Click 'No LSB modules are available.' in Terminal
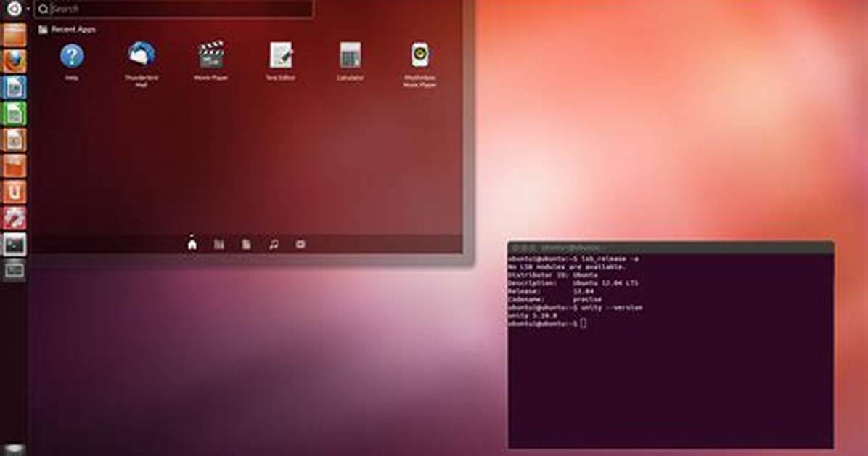 [567, 267]
